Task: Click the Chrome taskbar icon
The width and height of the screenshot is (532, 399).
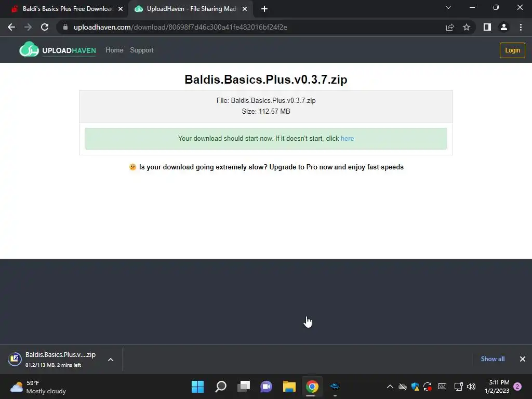Action: point(312,387)
